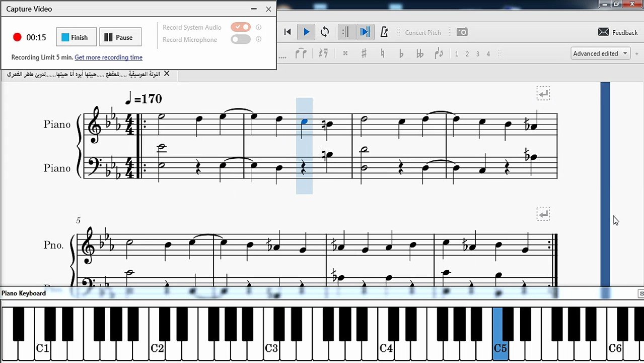Click the system break icon on second system
This screenshot has height=363, width=644.
click(543, 214)
